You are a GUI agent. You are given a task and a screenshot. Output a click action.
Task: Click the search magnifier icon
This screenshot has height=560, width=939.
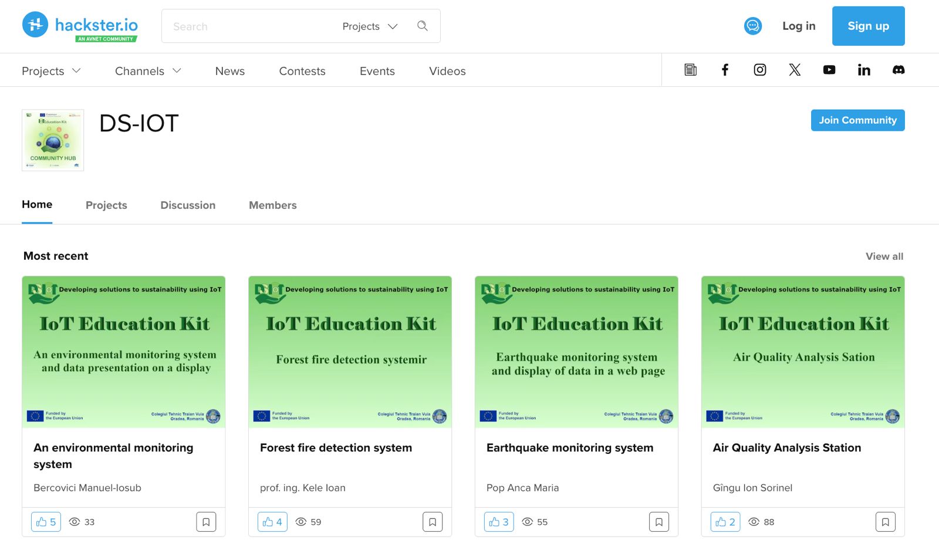423,26
